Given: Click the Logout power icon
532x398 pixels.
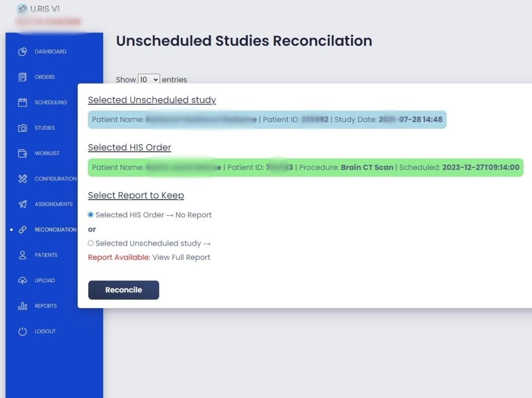Looking at the screenshot, I should pos(22,331).
